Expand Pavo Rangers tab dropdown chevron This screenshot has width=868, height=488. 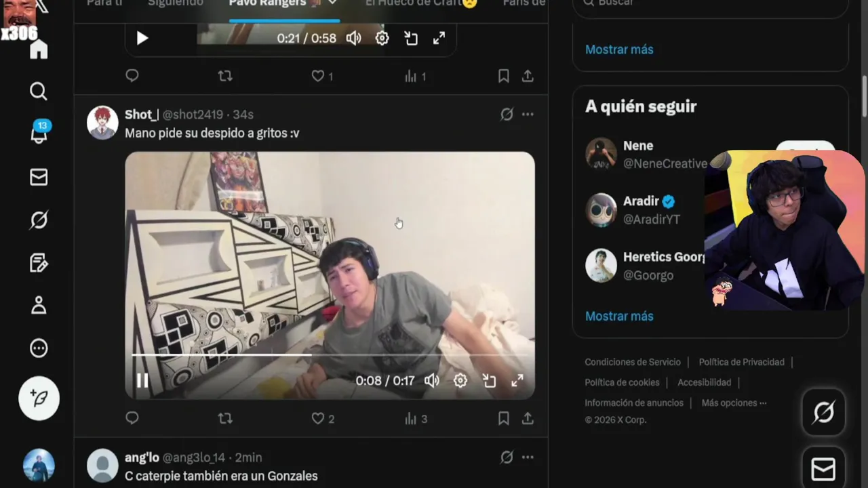point(332,3)
